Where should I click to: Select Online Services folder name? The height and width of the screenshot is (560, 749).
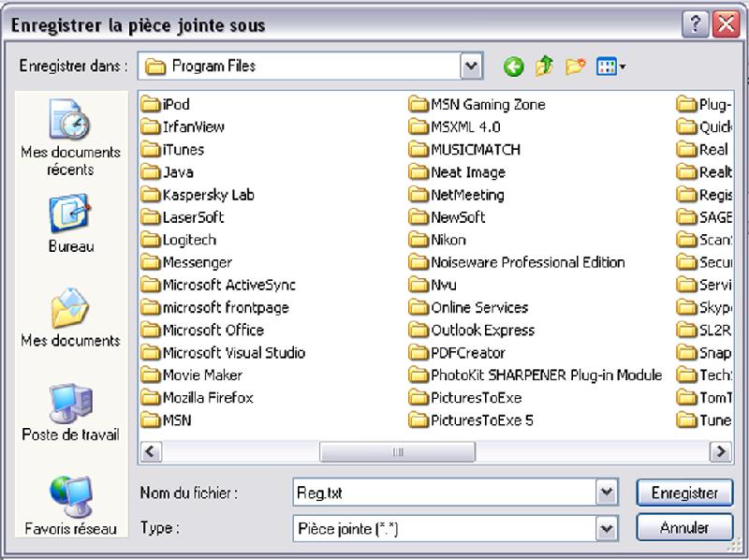click(x=479, y=307)
